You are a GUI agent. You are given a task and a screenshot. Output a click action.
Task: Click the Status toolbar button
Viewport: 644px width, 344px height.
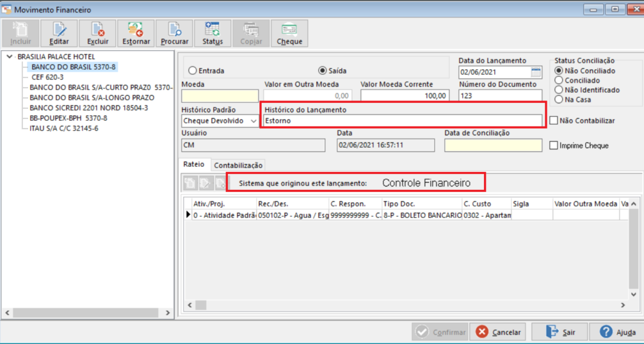pos(213,33)
